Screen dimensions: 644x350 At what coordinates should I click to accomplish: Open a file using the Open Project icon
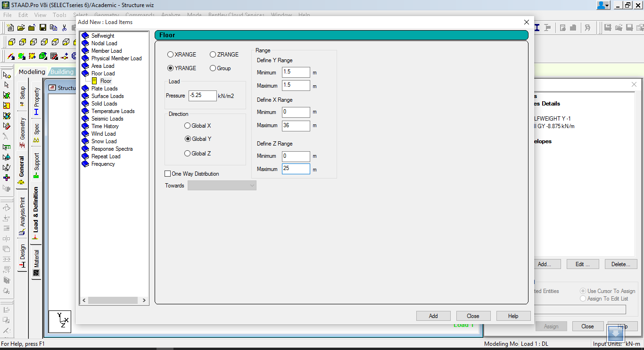coord(20,27)
